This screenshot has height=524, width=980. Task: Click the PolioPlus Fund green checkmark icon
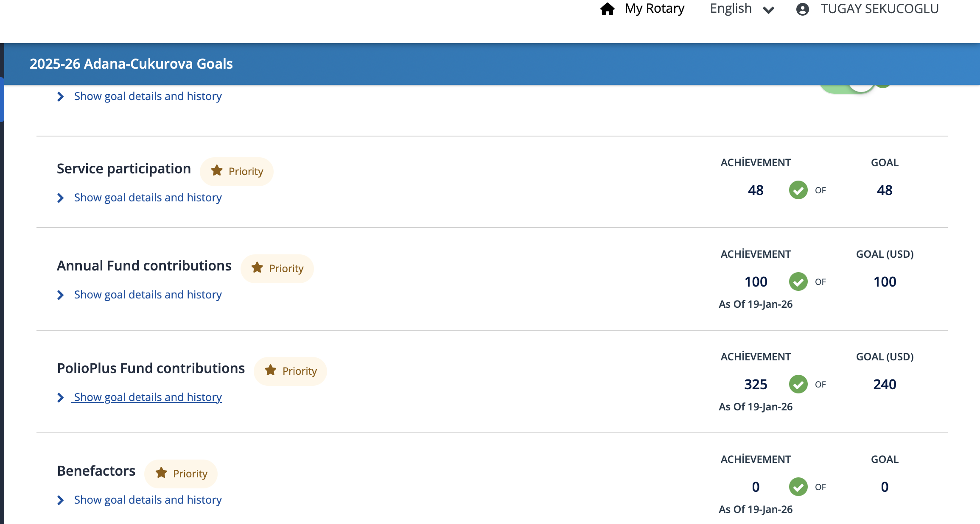pos(798,384)
